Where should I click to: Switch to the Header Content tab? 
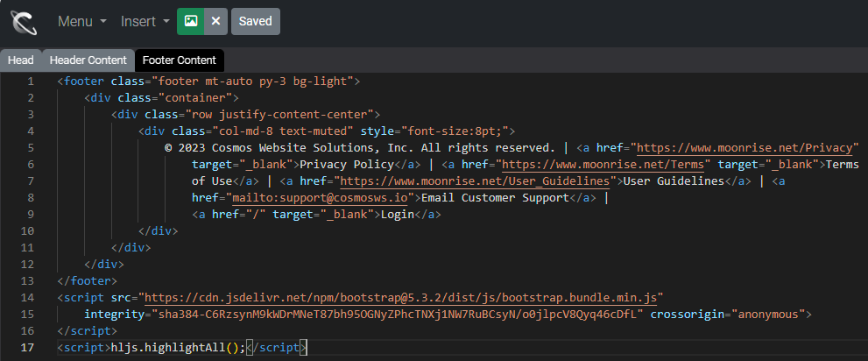click(88, 60)
